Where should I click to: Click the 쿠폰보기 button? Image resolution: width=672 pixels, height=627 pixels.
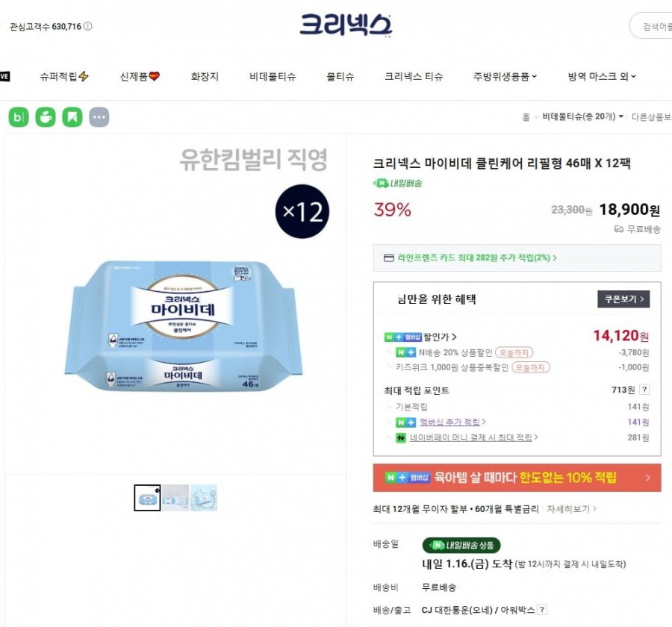click(623, 299)
